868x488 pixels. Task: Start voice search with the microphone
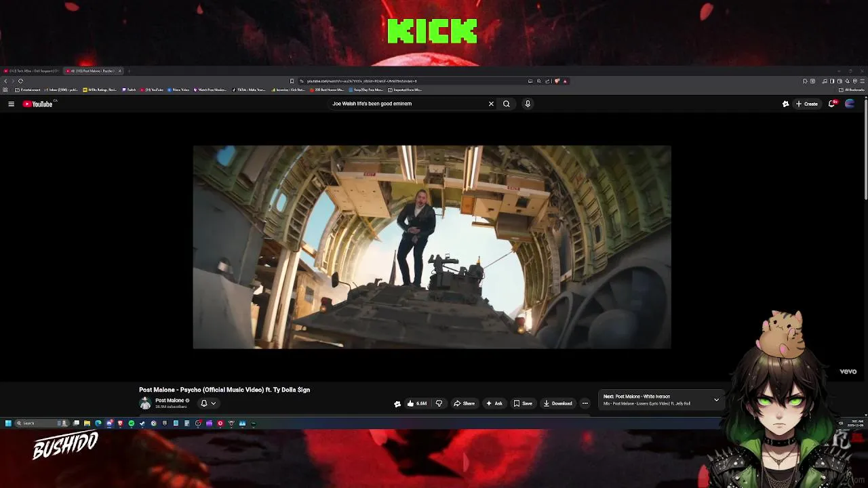pos(528,104)
